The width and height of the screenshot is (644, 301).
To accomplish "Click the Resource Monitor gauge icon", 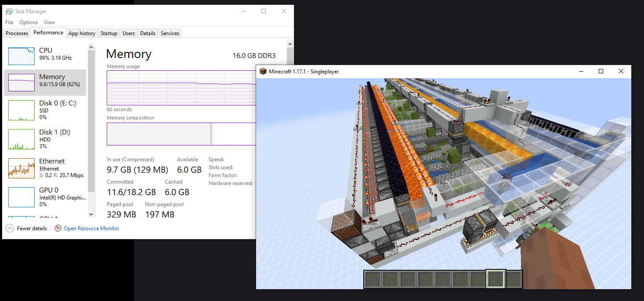I will 58,228.
